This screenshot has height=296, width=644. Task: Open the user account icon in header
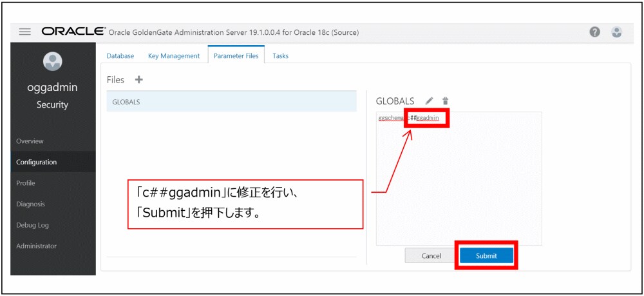(x=616, y=32)
